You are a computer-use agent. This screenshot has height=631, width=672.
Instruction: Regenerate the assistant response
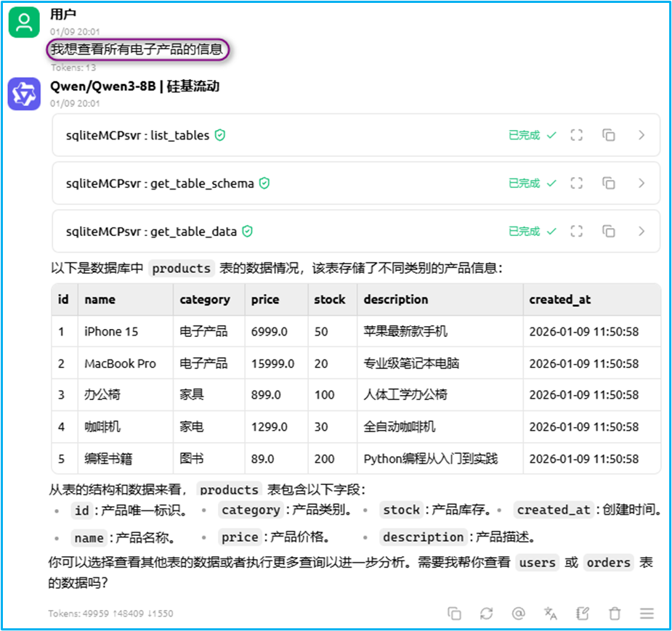(487, 614)
